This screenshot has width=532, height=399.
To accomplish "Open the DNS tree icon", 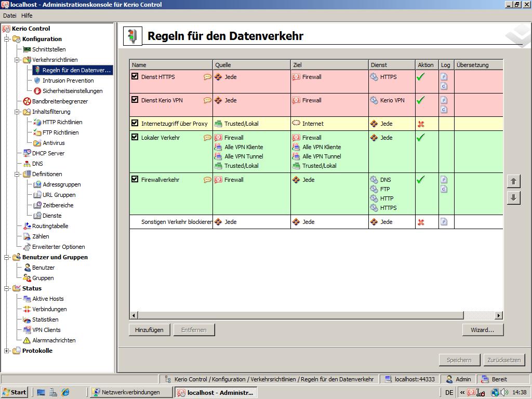I will (x=27, y=164).
